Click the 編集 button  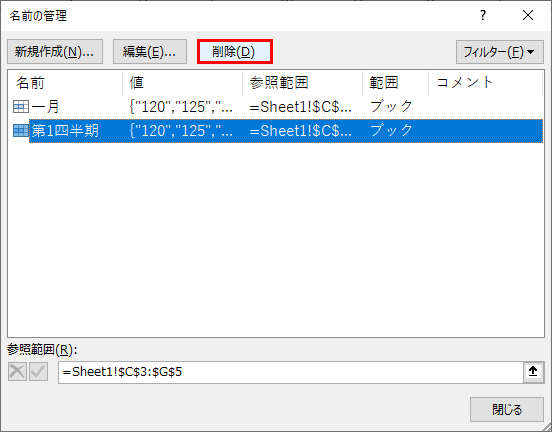pyautogui.click(x=150, y=52)
